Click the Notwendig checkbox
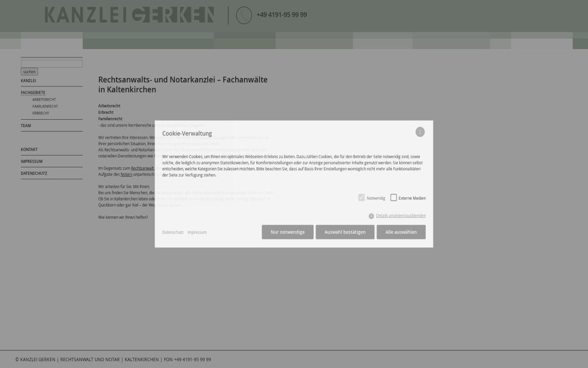 point(362,197)
